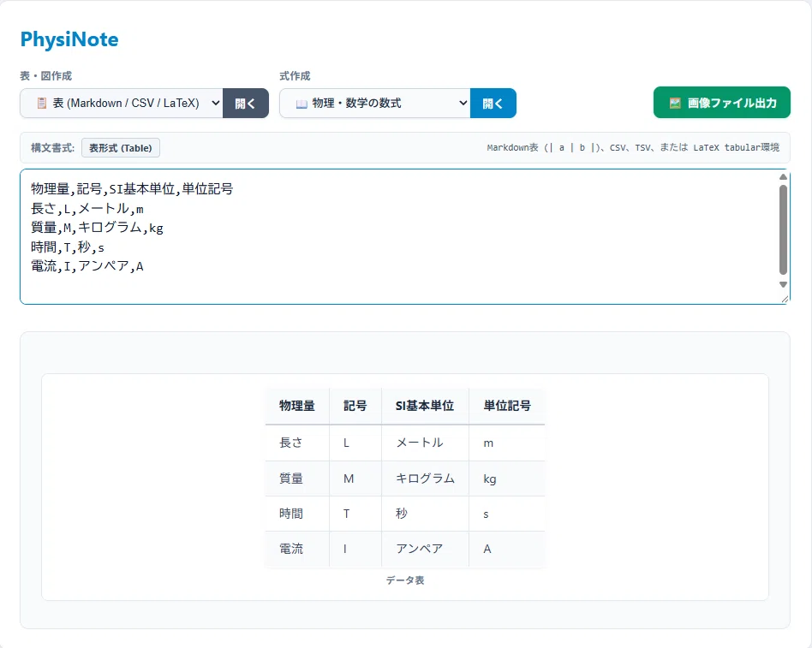This screenshot has height=648, width=812.
Task: Click the メートル cell in the table
Action: (x=425, y=443)
